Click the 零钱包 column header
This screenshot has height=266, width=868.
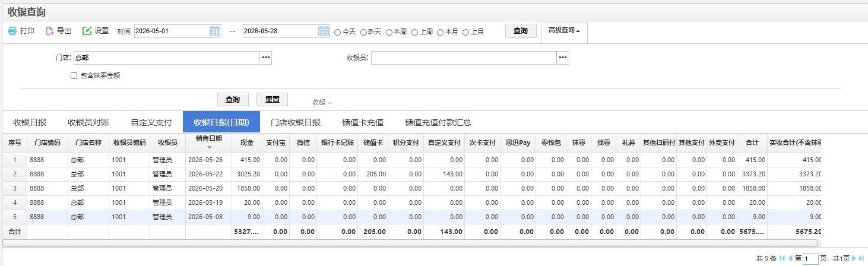(551, 142)
